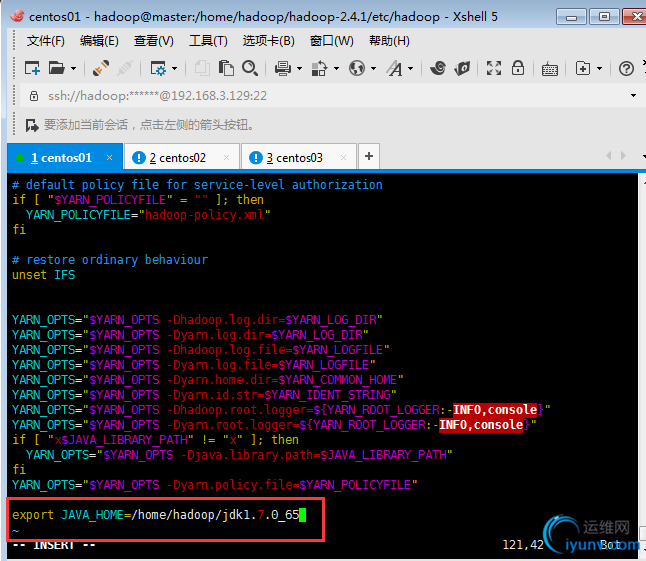646x561 pixels.
Task: Lock the screen with the padlock icon
Action: [518, 68]
